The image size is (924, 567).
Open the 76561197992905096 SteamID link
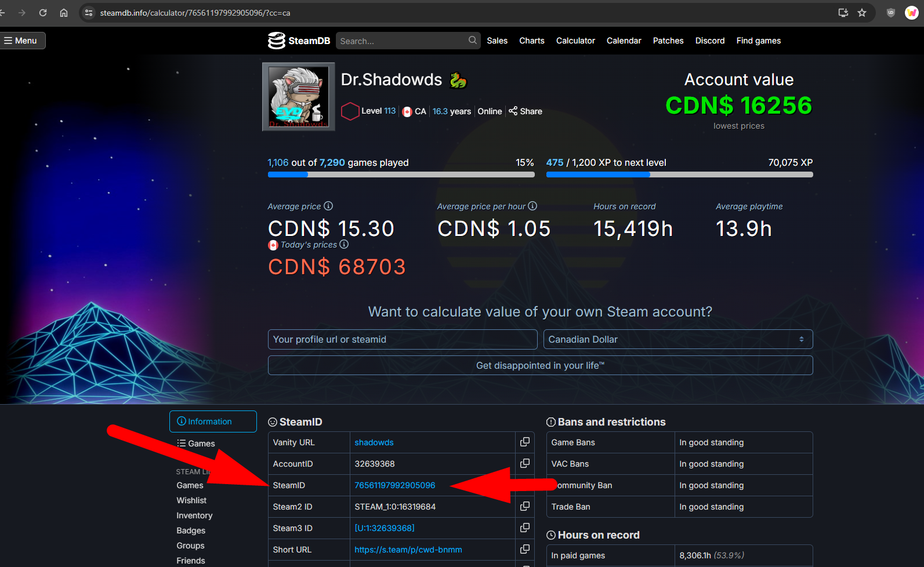pos(395,485)
